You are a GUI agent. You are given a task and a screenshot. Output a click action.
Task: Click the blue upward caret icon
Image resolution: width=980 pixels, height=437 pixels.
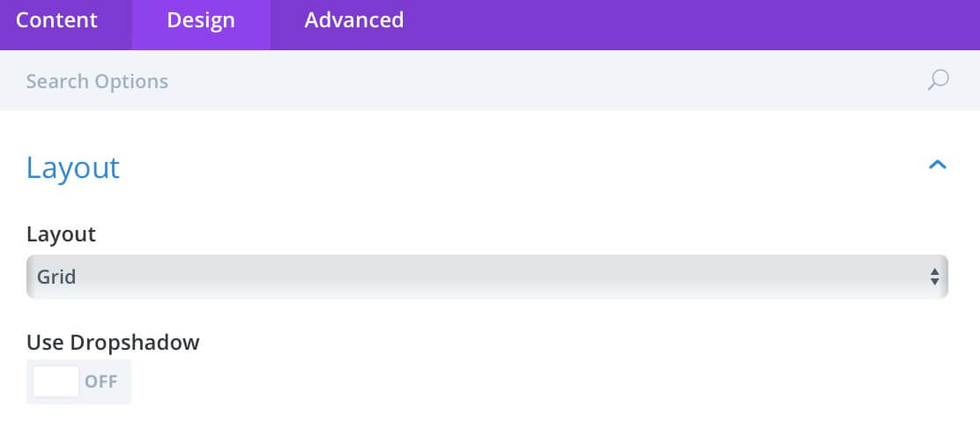pyautogui.click(x=938, y=165)
